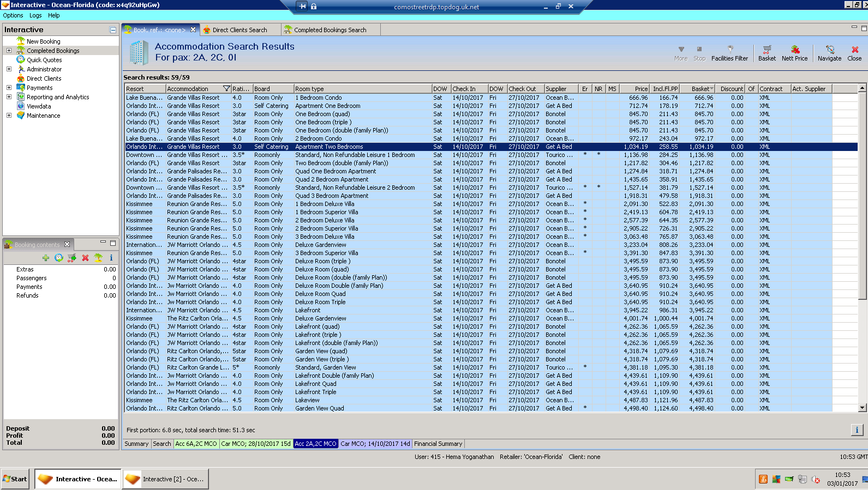The height and width of the screenshot is (490, 868).
Task: Click the Quick Quotes clock icon
Action: (21, 59)
